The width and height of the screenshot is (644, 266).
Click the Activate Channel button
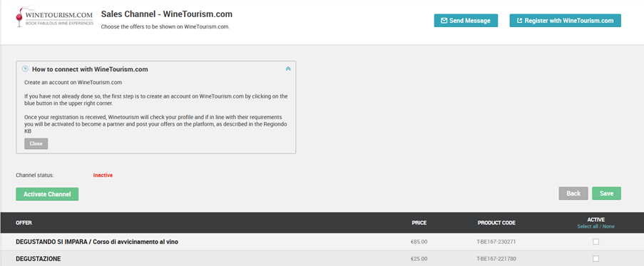(x=47, y=194)
